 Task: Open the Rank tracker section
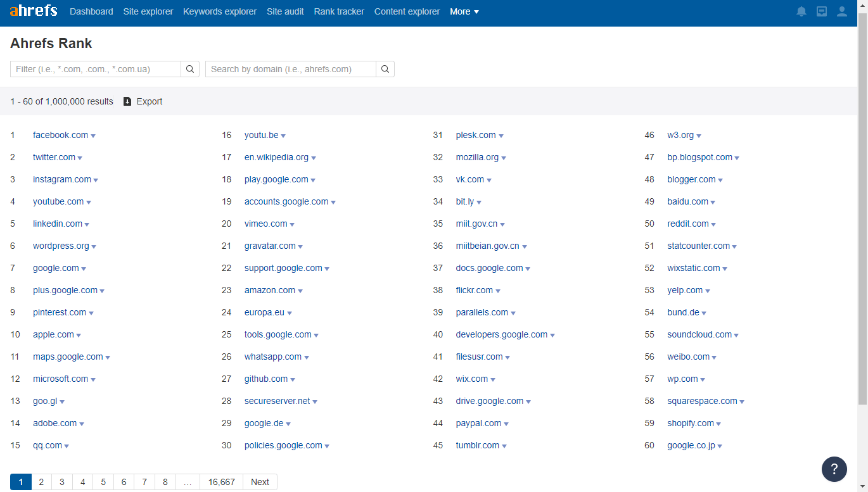[x=339, y=11]
